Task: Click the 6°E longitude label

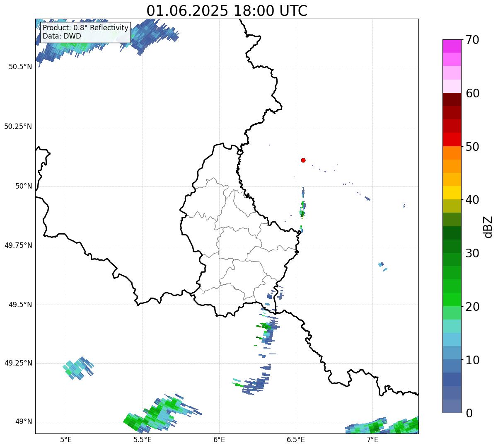Action: [219, 439]
